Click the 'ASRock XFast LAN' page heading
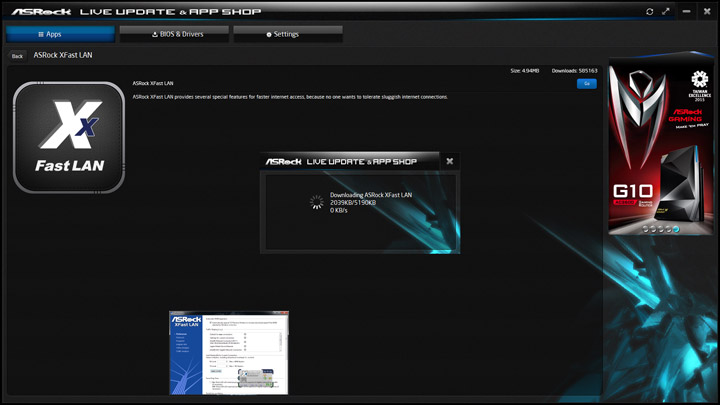Image resolution: width=720 pixels, height=405 pixels. (63, 55)
